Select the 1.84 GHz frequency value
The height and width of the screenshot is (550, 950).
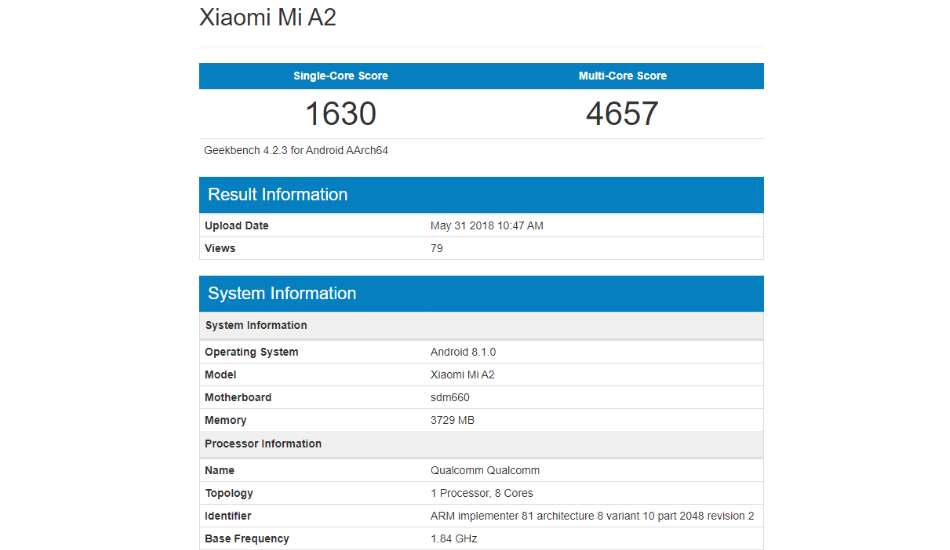click(454, 538)
